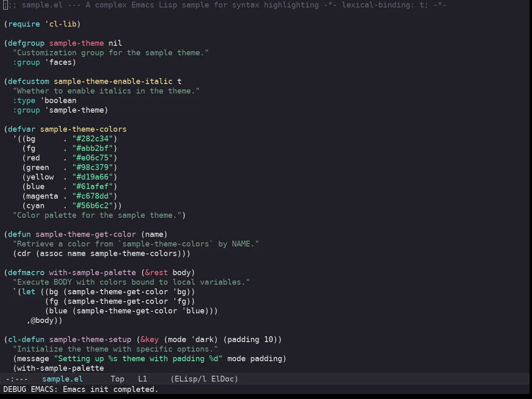
Task: Click the color string "#282c34"
Action: click(x=93, y=139)
